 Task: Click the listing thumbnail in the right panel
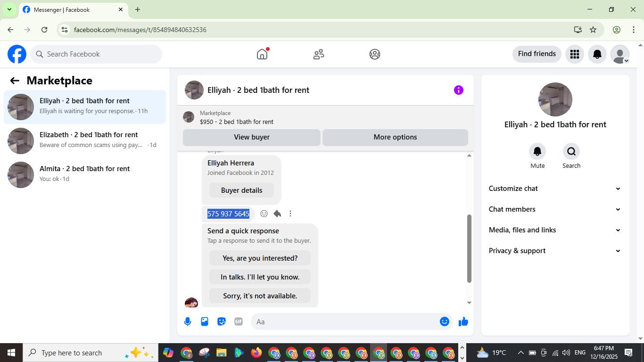pos(555,99)
